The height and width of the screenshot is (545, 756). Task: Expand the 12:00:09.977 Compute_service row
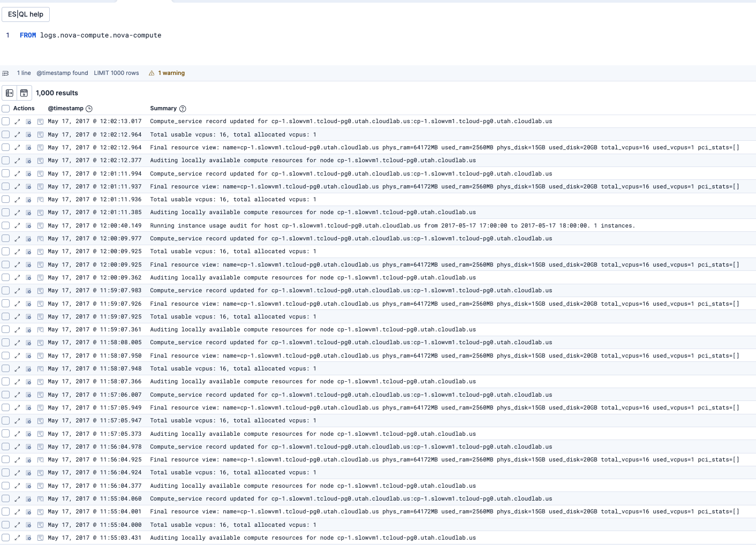coord(17,239)
